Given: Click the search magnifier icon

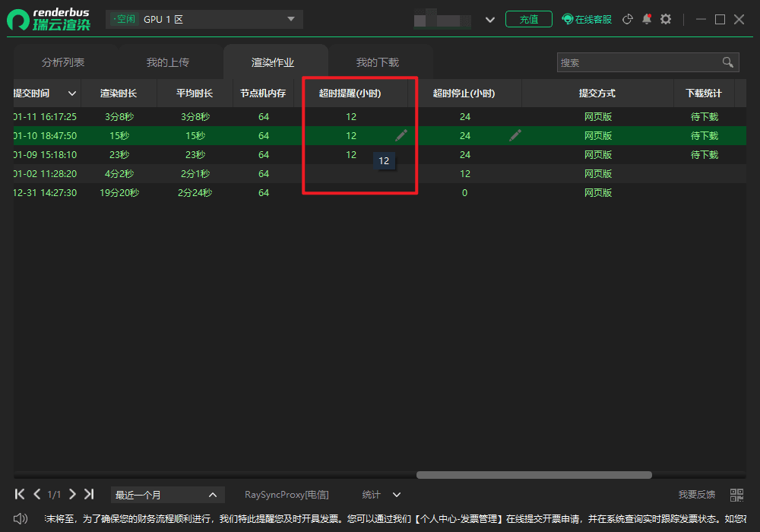Looking at the screenshot, I should tap(727, 62).
